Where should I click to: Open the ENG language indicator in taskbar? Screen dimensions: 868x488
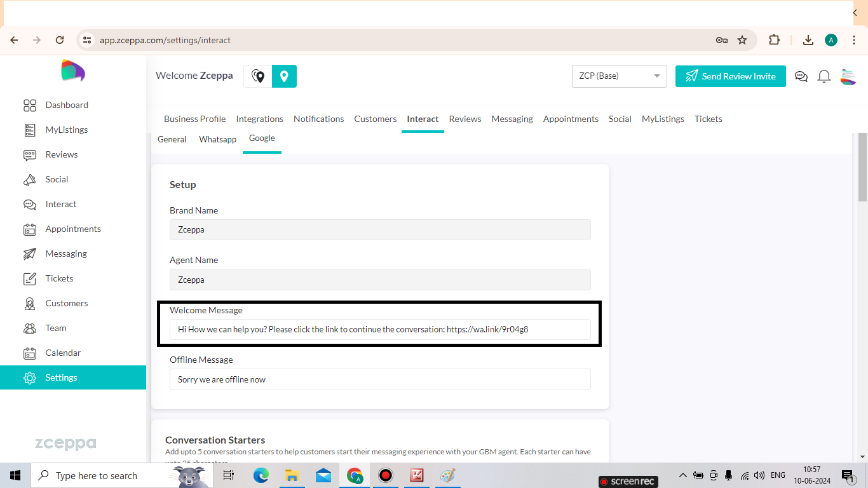(778, 475)
